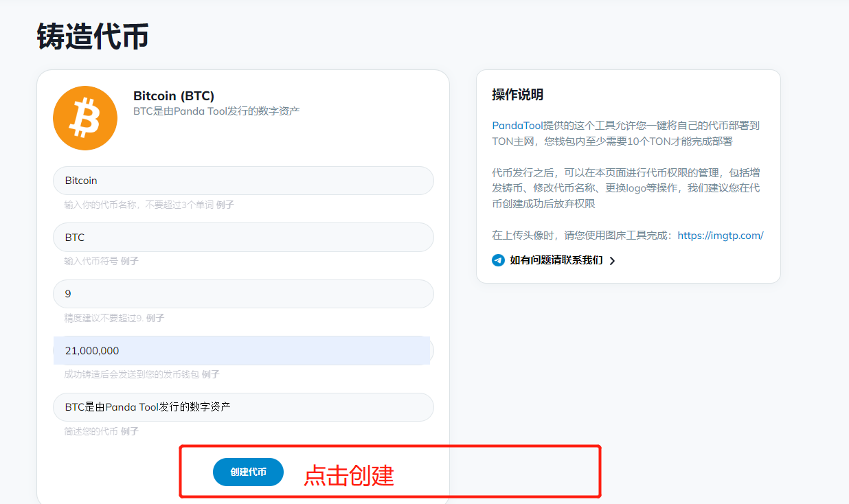The height and width of the screenshot is (504, 849).
Task: Select the decimals field with value 9
Action: pos(243,294)
